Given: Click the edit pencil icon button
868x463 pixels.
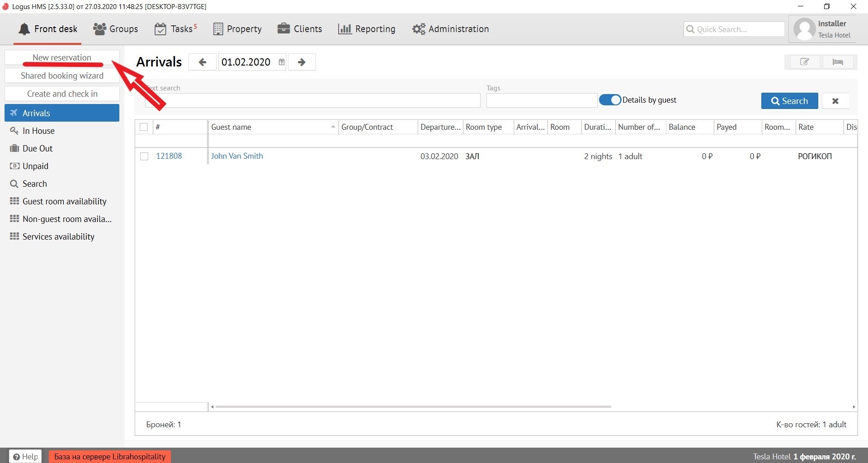Looking at the screenshot, I should click(x=804, y=62).
